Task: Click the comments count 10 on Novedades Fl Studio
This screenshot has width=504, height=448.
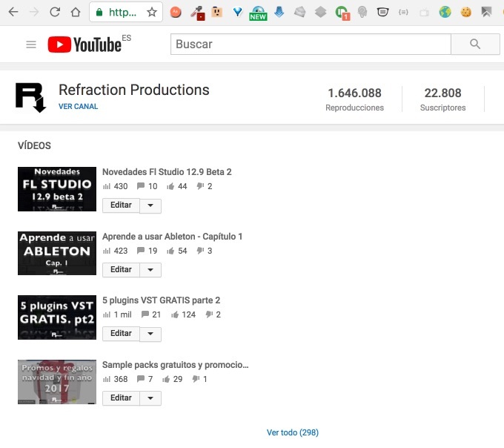Action: [147, 186]
